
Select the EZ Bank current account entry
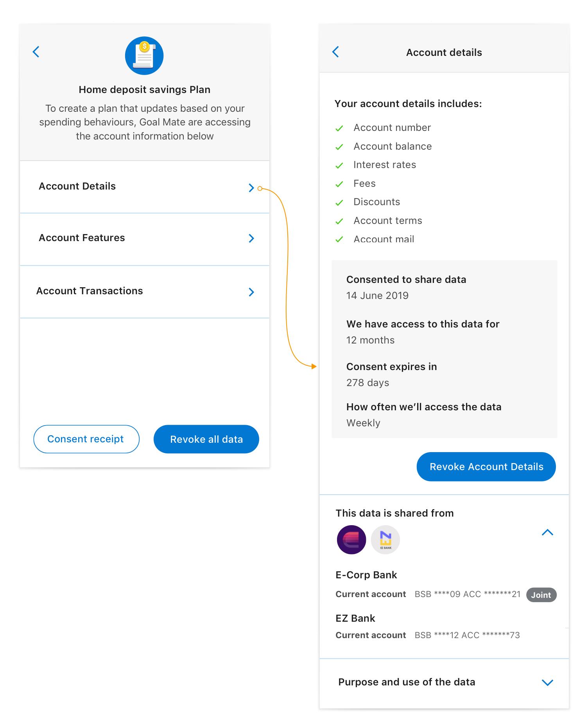pyautogui.click(x=428, y=635)
